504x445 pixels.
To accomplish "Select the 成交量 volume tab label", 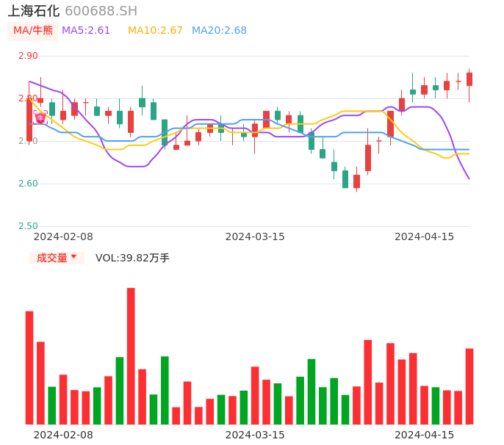I will point(51,258).
